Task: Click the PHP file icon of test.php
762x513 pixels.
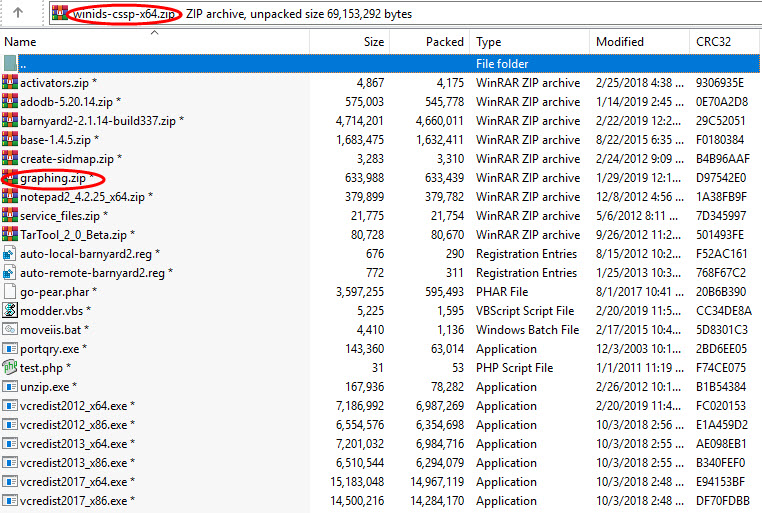Action: click(10, 368)
